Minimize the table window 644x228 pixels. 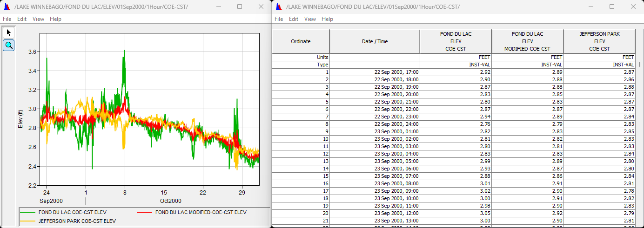click(590, 7)
